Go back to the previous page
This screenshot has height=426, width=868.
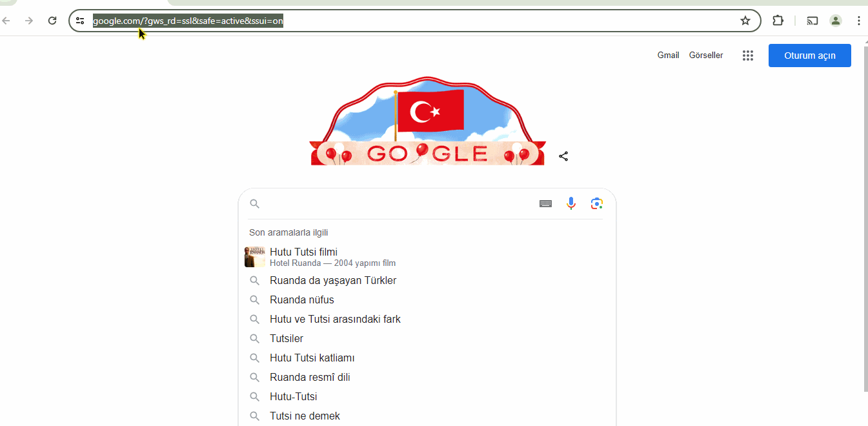6,21
